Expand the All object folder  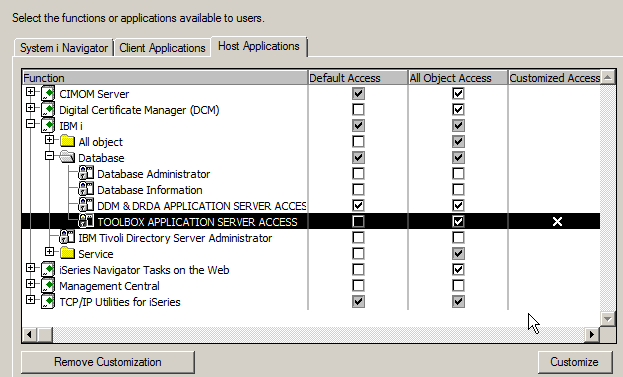(x=49, y=139)
